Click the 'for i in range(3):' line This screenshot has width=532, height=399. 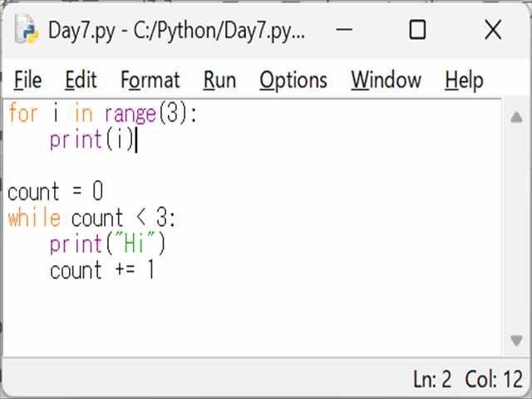(x=102, y=113)
